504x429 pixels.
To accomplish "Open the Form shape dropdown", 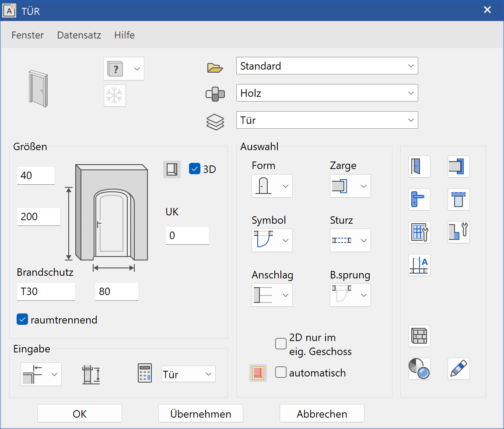I will [x=272, y=186].
